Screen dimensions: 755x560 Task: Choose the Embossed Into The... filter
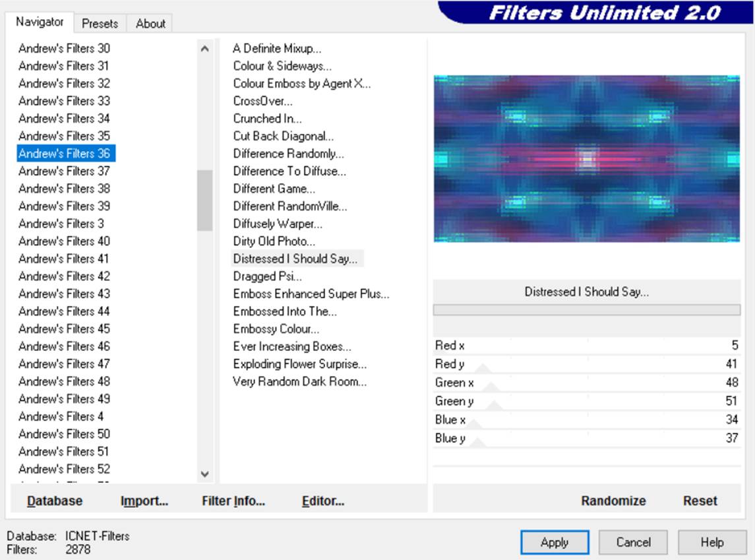285,311
